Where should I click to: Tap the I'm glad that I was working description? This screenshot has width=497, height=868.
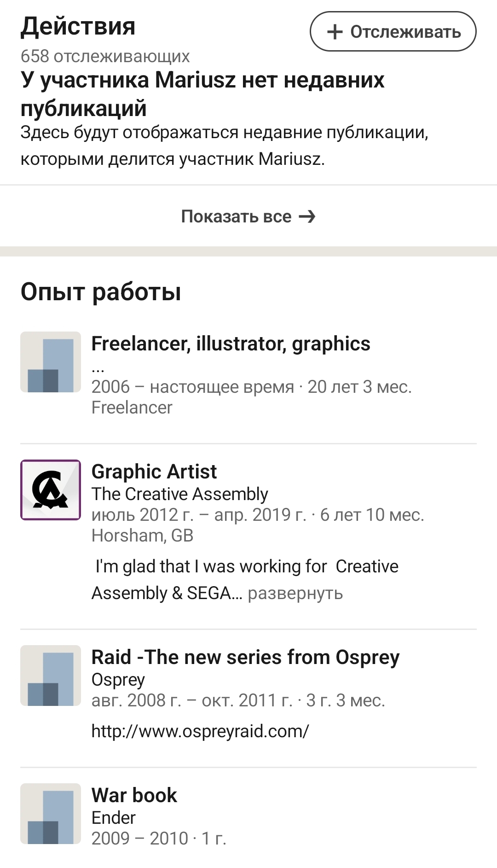(245, 580)
